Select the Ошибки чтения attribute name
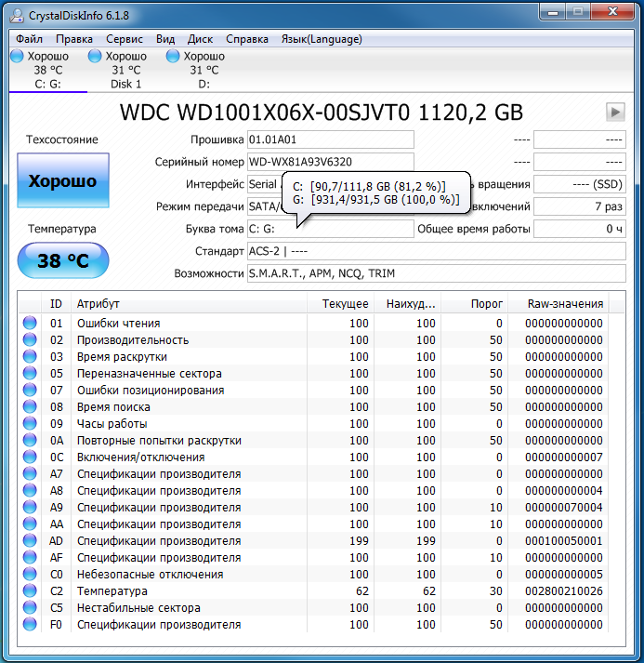The height and width of the screenshot is (663, 644). coord(118,324)
